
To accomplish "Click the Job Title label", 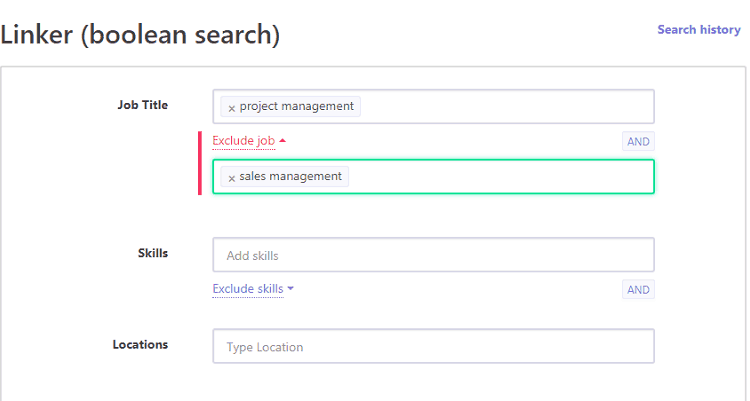I will (143, 105).
